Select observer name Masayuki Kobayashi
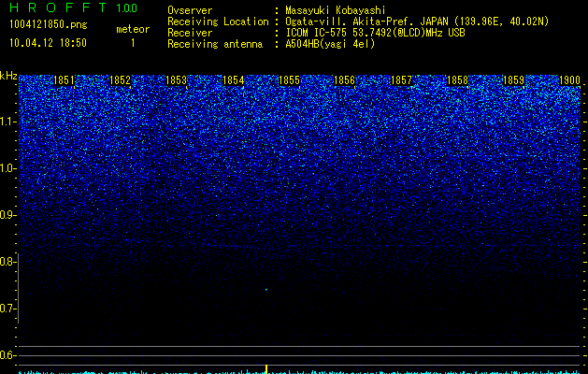The image size is (588, 374). point(336,10)
